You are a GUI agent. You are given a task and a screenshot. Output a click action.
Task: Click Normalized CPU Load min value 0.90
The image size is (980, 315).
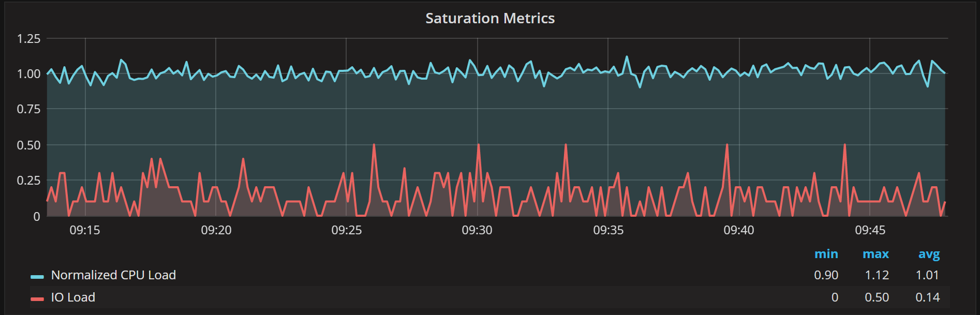tap(826, 275)
